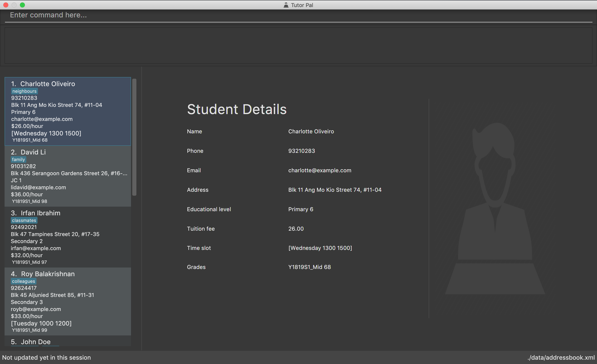Click the Tutor Pal title bar icon
This screenshot has width=597, height=364.
286,5
